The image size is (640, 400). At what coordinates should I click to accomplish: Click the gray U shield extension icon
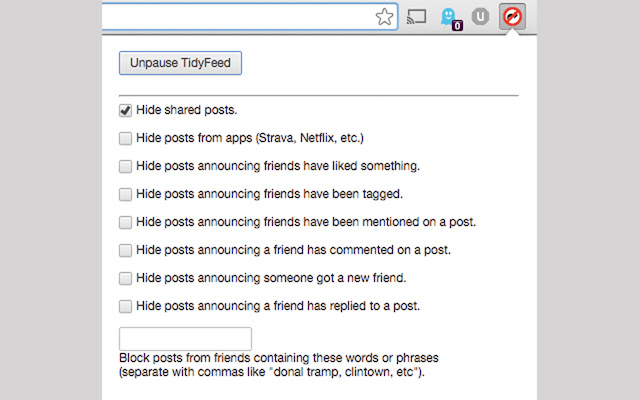tap(480, 17)
